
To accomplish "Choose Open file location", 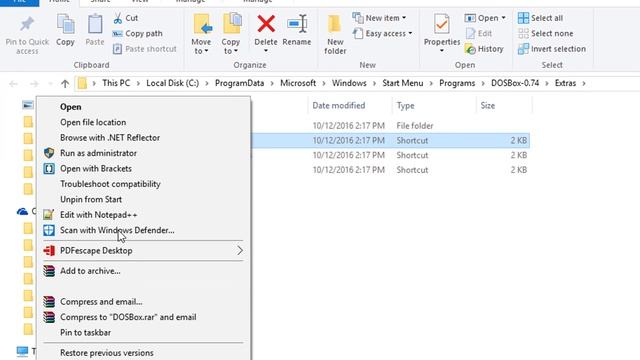I will point(143,122).
